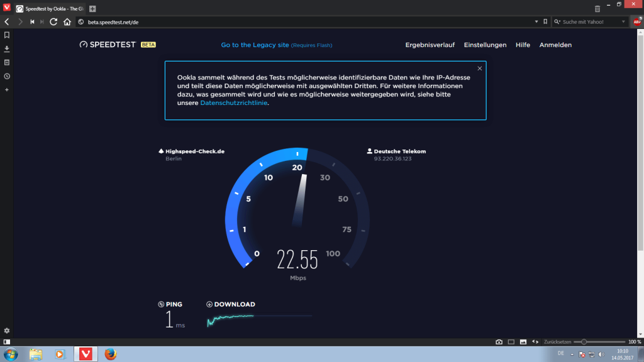Viewport: 644px width, 362px height.
Task: Open Action Center flag icon
Action: [582, 354]
